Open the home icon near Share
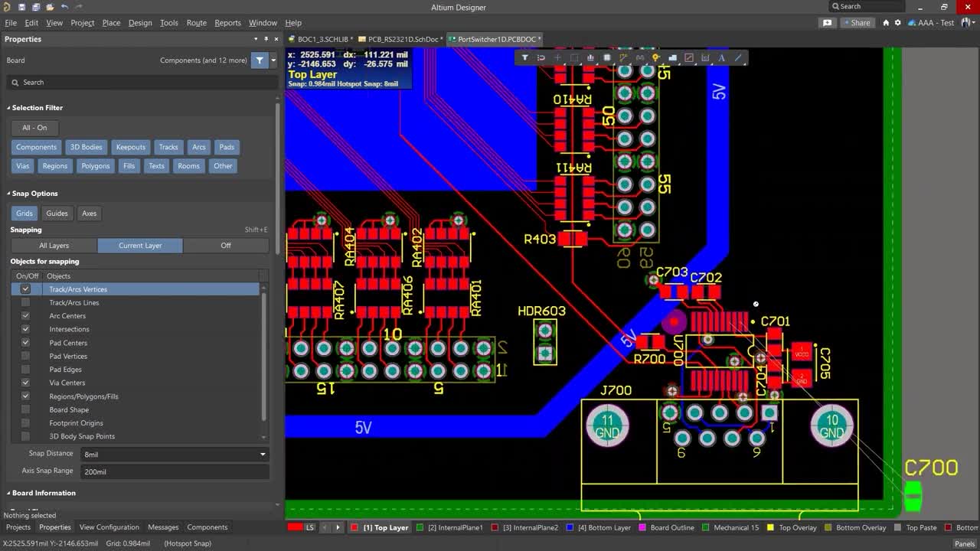This screenshot has width=980, height=551. 886,23
